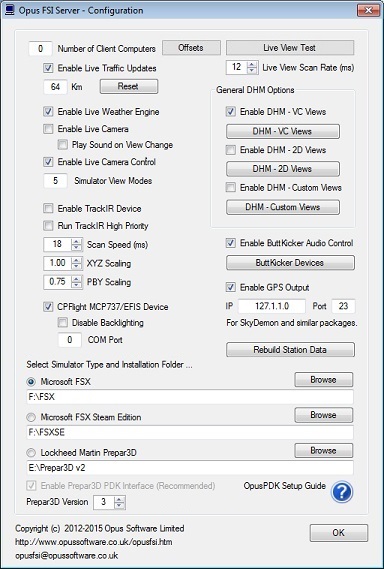The height and width of the screenshot is (569, 384).
Task: Decrease the XYZ Scaling value
Action: tap(76, 266)
